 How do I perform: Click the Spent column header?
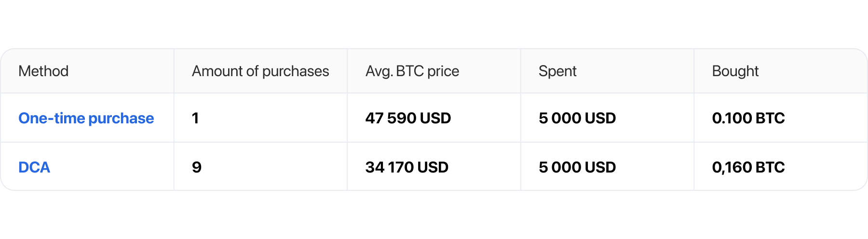(557, 71)
